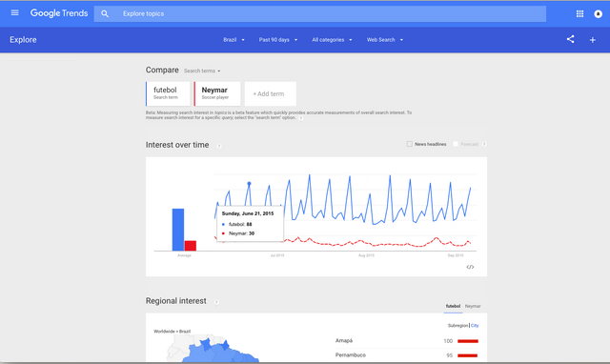This screenshot has width=610, height=364.
Task: Click the Jul 2015 axis label
Action: (277, 255)
